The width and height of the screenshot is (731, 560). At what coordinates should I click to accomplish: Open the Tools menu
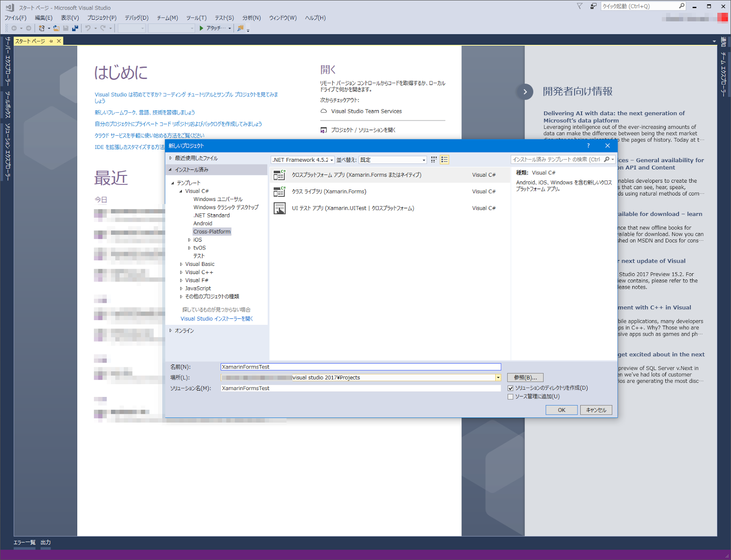pyautogui.click(x=196, y=18)
